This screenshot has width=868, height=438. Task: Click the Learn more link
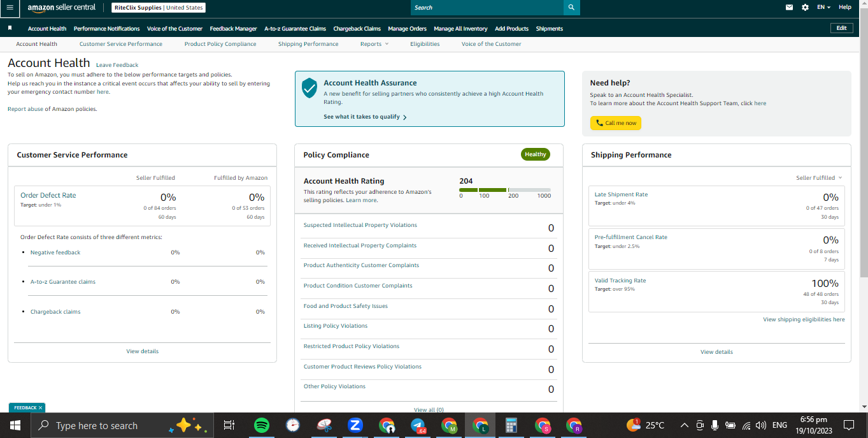[x=361, y=200]
